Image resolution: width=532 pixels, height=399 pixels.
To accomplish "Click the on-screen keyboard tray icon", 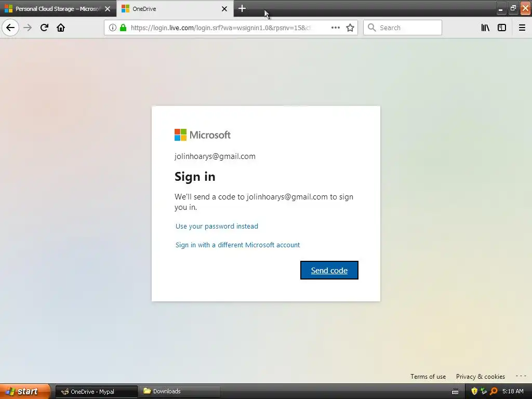I will point(455,392).
